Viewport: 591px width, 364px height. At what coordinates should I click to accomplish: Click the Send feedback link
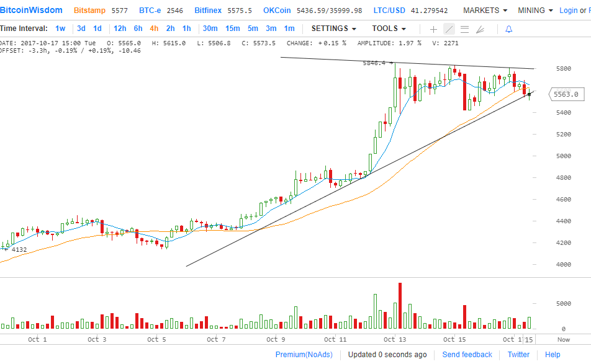click(467, 355)
